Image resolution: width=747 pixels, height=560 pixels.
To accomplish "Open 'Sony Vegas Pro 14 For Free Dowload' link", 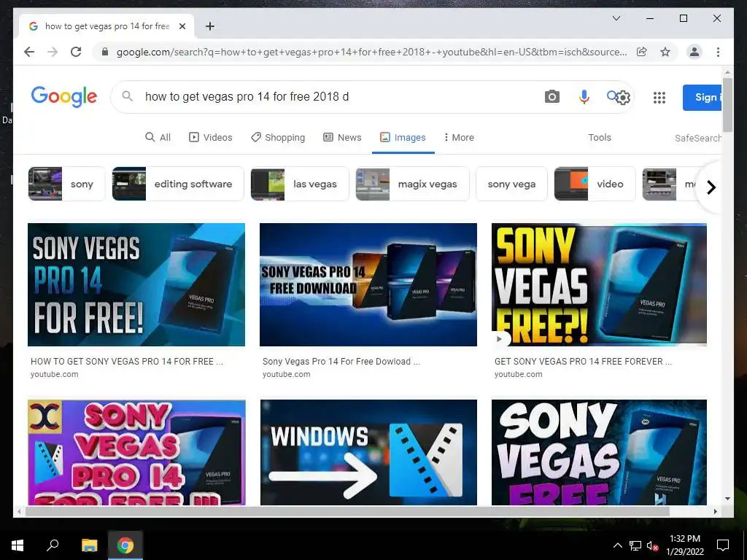I will pos(341,362).
